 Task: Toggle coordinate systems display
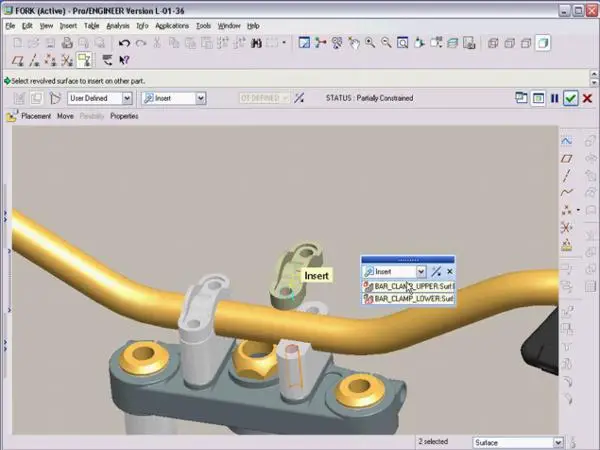[x=67, y=60]
